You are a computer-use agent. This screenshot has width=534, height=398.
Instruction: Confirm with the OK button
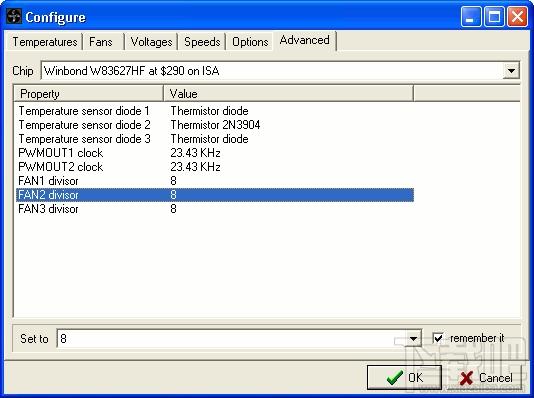click(404, 378)
